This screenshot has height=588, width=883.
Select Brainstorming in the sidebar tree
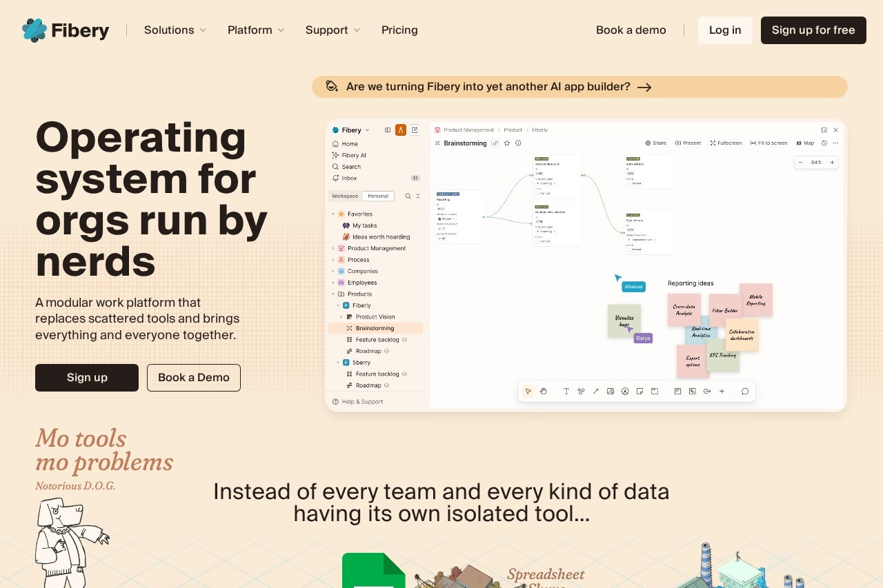(375, 328)
